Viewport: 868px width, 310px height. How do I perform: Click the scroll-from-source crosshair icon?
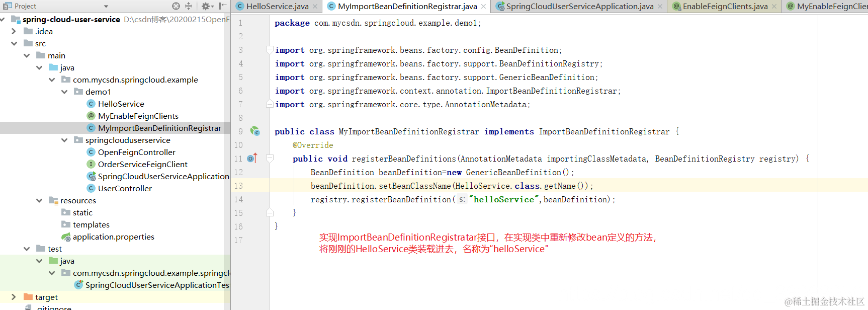coord(176,6)
